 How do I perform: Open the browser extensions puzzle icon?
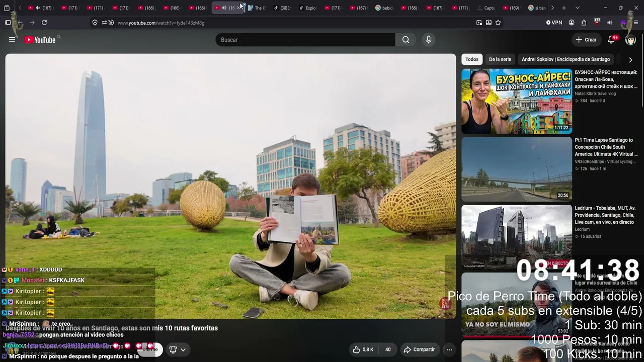tap(584, 23)
